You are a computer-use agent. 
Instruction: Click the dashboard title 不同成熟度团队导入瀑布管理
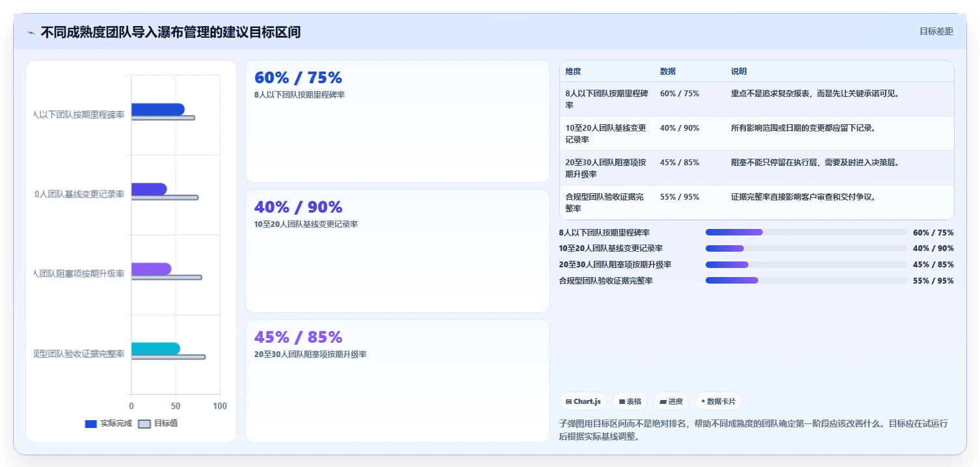[170, 32]
